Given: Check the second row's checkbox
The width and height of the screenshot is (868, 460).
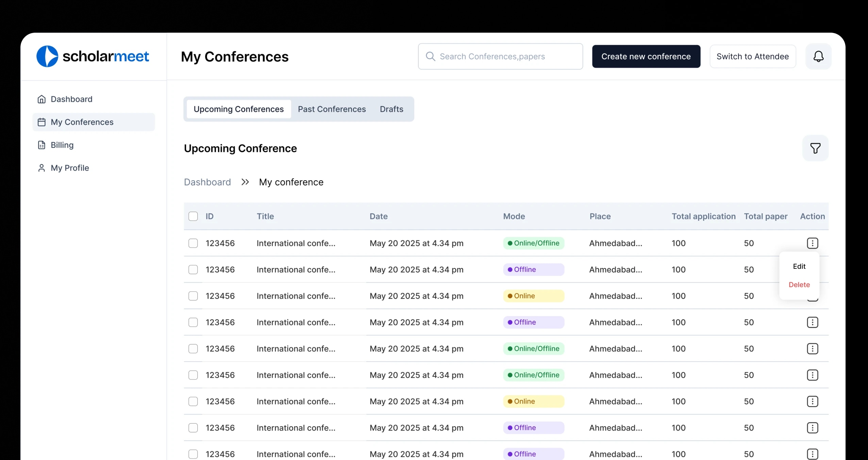Looking at the screenshot, I should [x=193, y=269].
